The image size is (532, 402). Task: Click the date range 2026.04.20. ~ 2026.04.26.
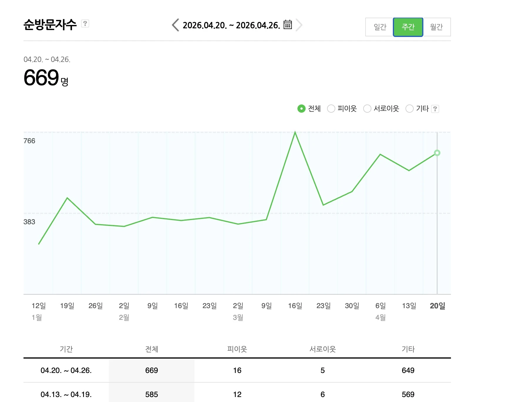[231, 25]
